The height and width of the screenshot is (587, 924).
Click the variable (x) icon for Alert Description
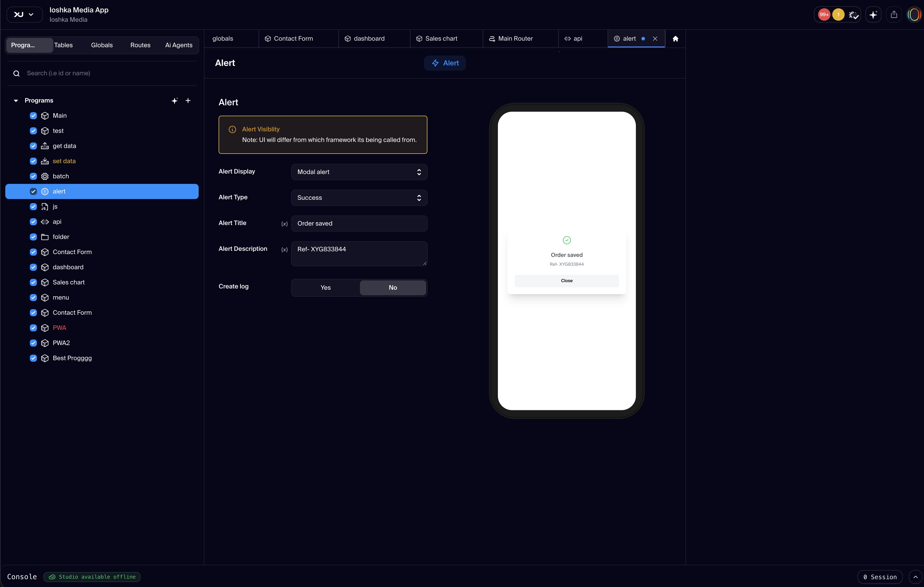tap(284, 250)
